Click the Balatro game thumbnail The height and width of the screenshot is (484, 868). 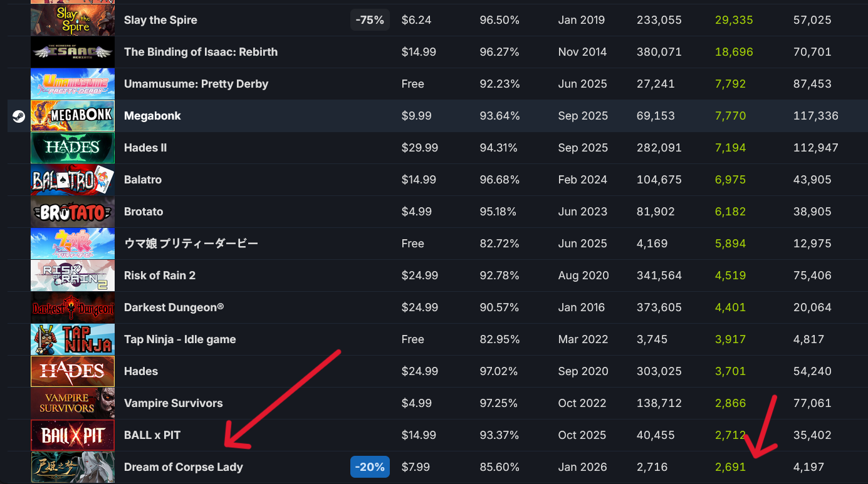[73, 180]
